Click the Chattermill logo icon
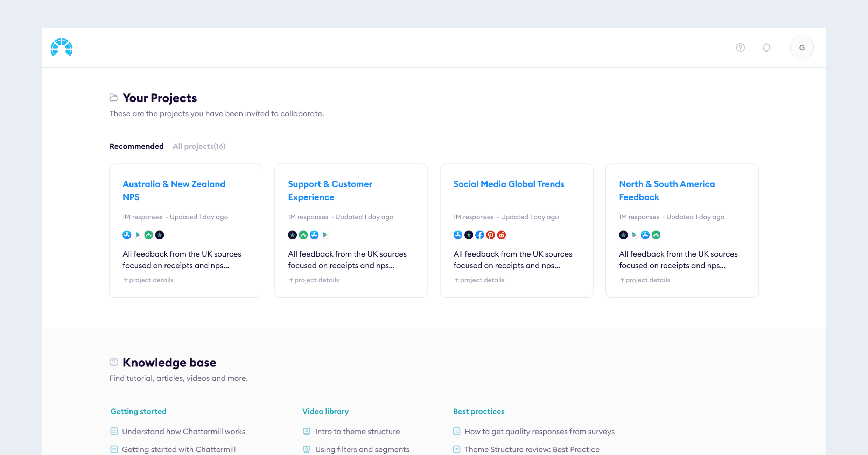Screen dimensions: 868x455 pos(62,47)
